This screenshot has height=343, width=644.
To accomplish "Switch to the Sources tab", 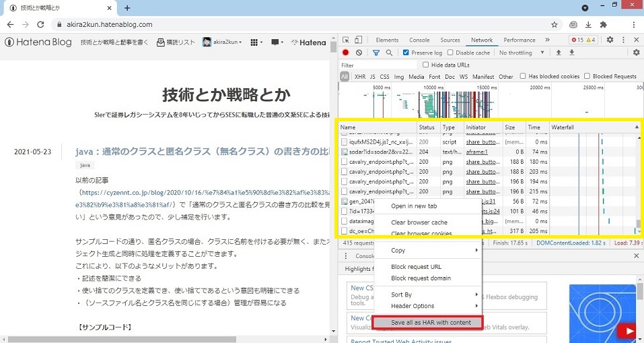I will click(450, 40).
